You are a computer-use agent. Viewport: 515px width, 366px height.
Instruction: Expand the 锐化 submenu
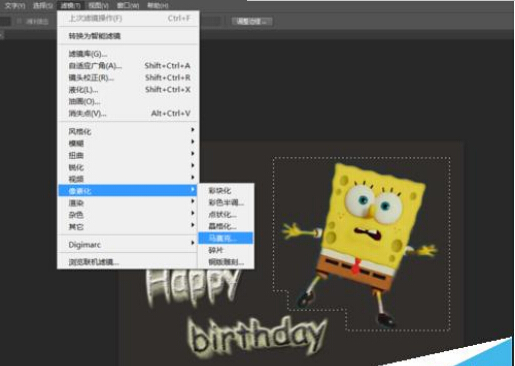(129, 167)
